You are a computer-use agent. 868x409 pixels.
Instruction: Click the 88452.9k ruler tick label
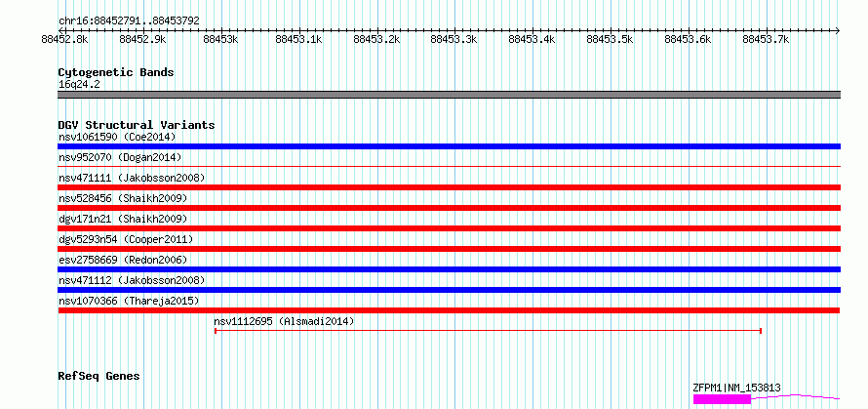point(142,40)
